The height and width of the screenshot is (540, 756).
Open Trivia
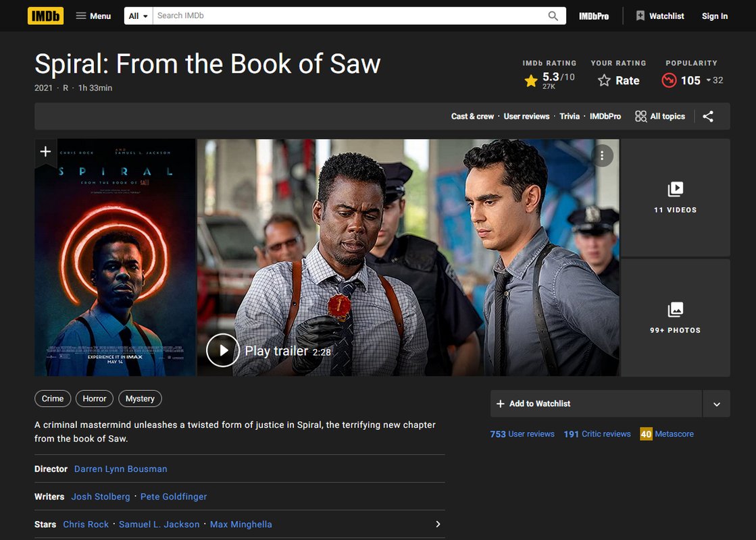570,116
